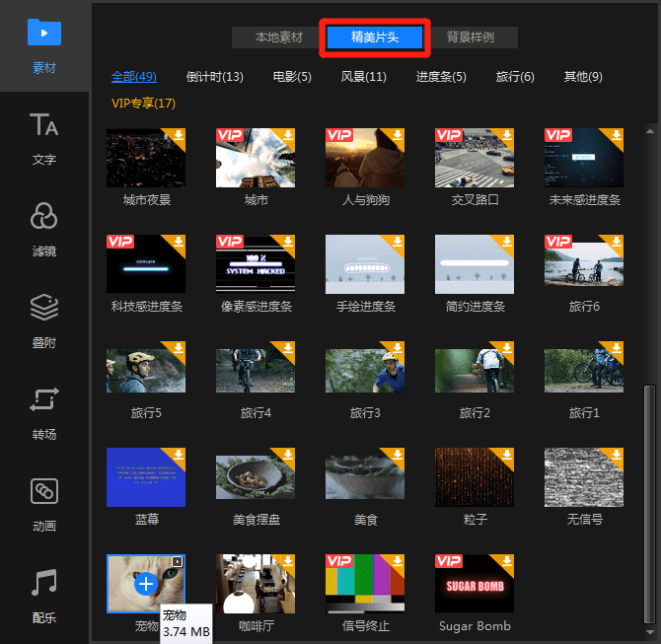Open the 文字 text panel icon

point(44,124)
